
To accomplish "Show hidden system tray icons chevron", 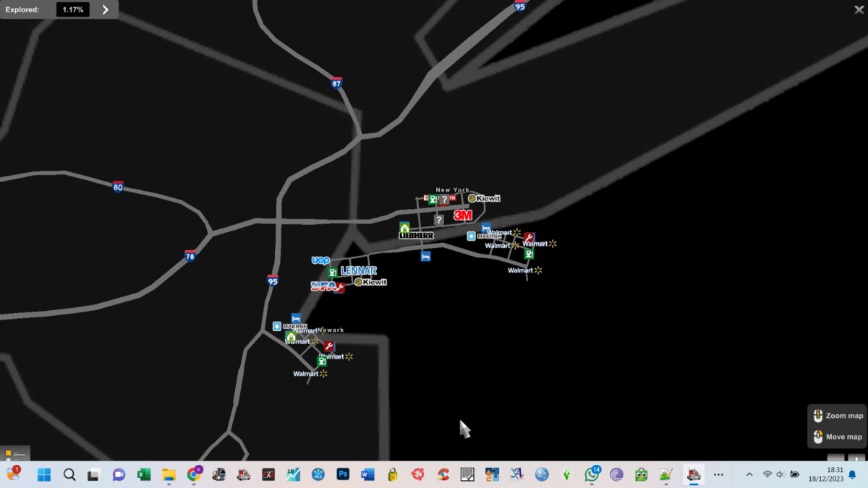I will pos(749,474).
